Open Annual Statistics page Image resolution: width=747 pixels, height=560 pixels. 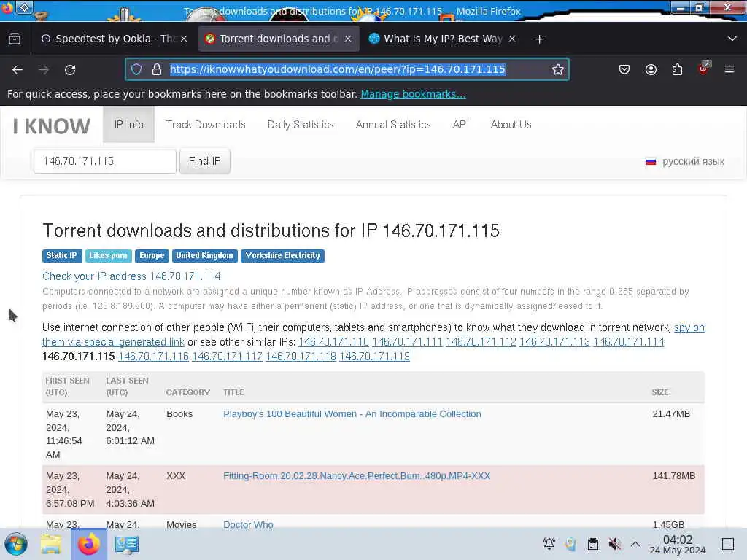[x=393, y=124]
